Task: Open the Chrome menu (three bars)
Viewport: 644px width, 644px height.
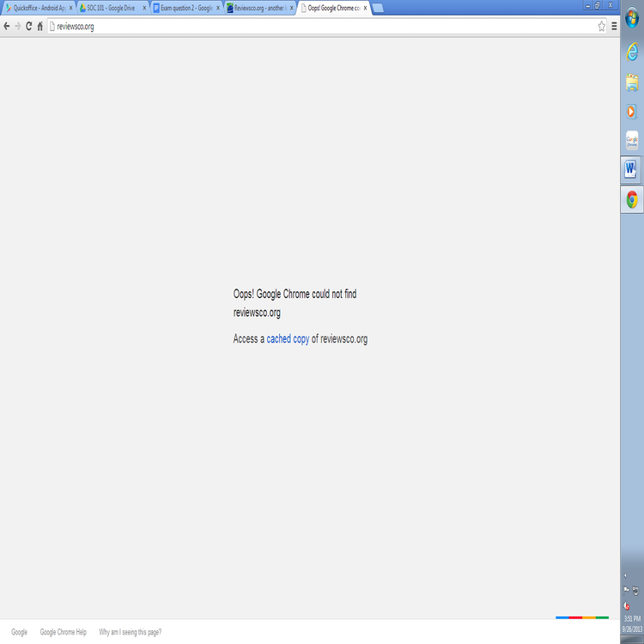Action: click(614, 26)
